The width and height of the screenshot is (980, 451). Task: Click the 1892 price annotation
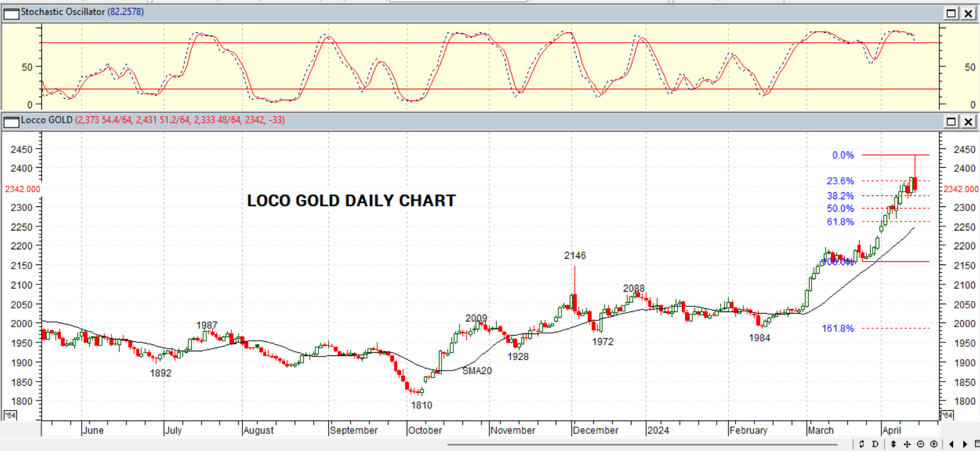tap(160, 373)
